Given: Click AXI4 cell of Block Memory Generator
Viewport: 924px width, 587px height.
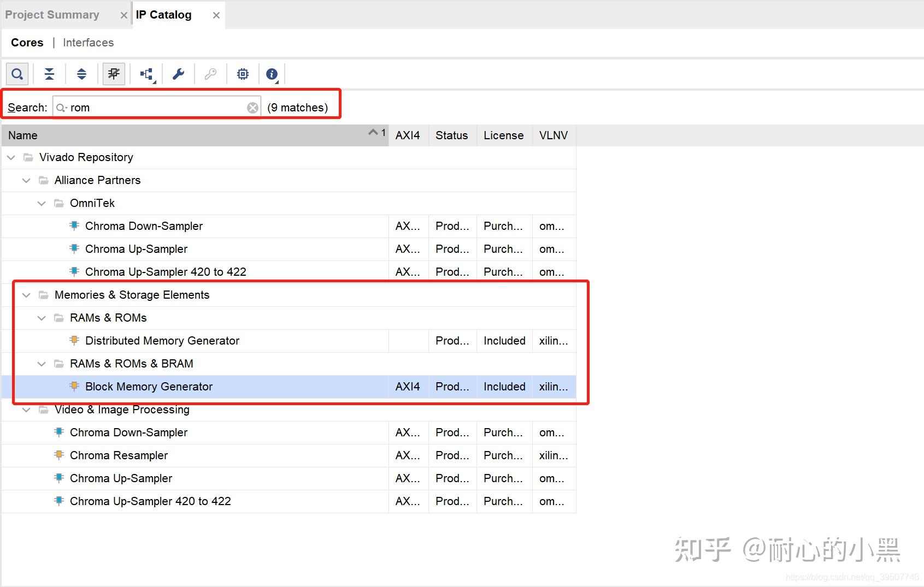Looking at the screenshot, I should pyautogui.click(x=408, y=387).
